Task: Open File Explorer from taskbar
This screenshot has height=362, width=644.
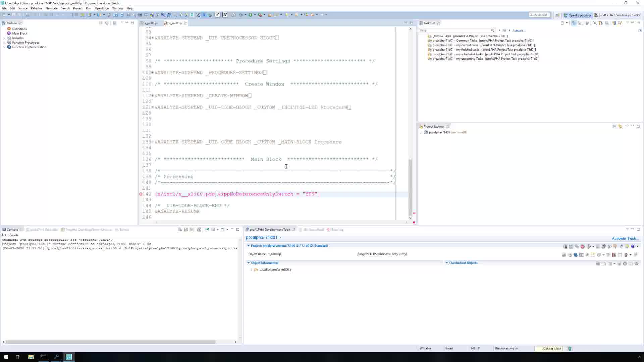Action: (x=31, y=357)
